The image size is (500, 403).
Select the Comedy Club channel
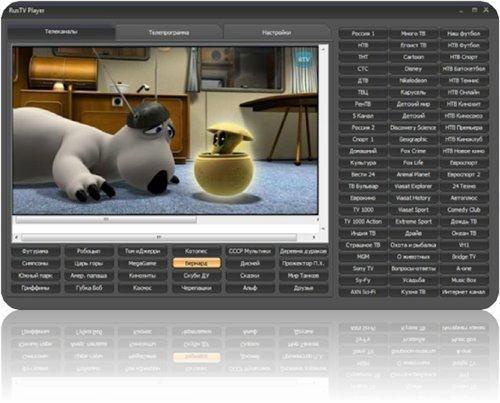(464, 210)
